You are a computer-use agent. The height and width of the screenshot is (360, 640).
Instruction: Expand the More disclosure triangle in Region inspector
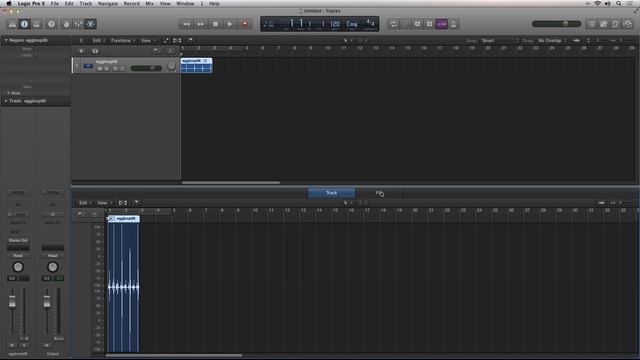point(8,93)
